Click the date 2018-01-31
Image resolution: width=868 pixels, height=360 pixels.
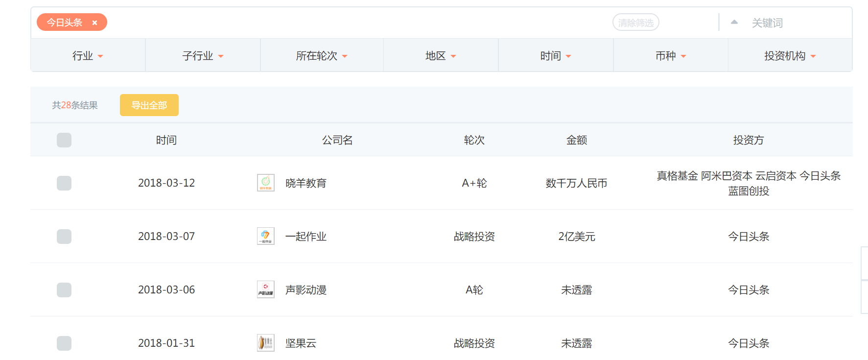tap(166, 343)
